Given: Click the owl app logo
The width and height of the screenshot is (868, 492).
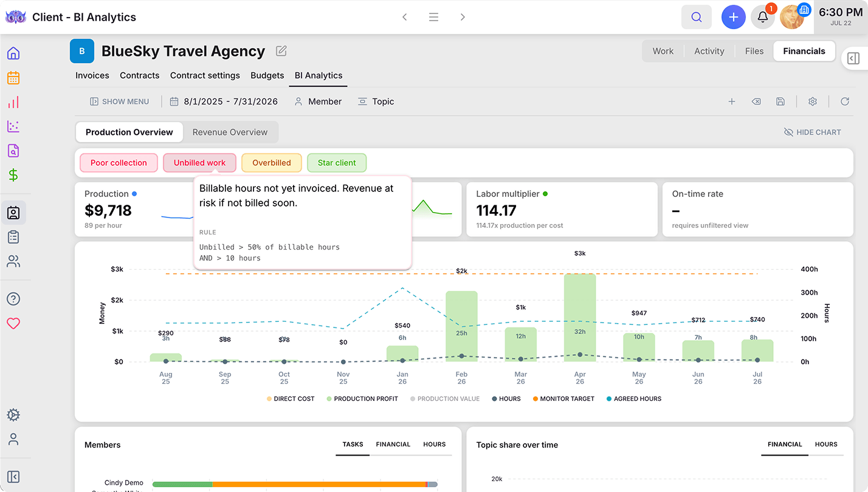Looking at the screenshot, I should tap(15, 17).
